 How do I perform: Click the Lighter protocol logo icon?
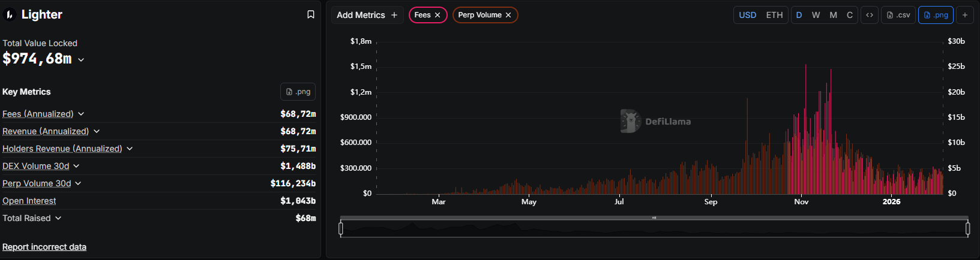click(x=10, y=15)
